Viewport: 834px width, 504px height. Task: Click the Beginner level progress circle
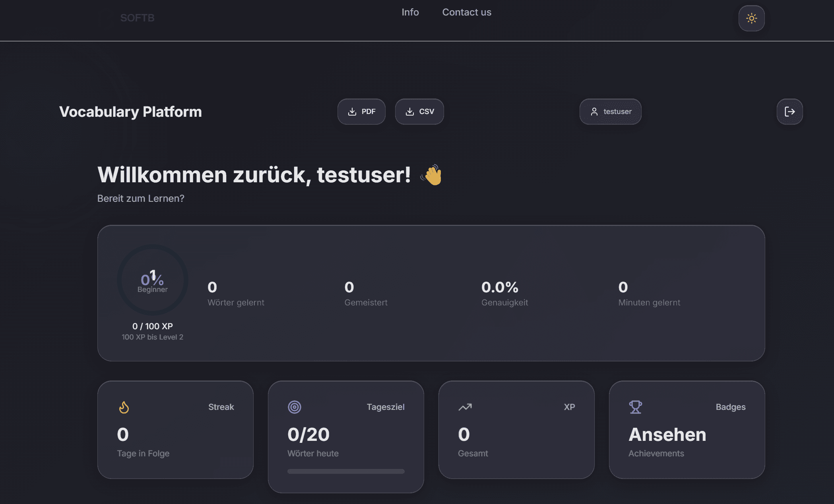click(153, 280)
